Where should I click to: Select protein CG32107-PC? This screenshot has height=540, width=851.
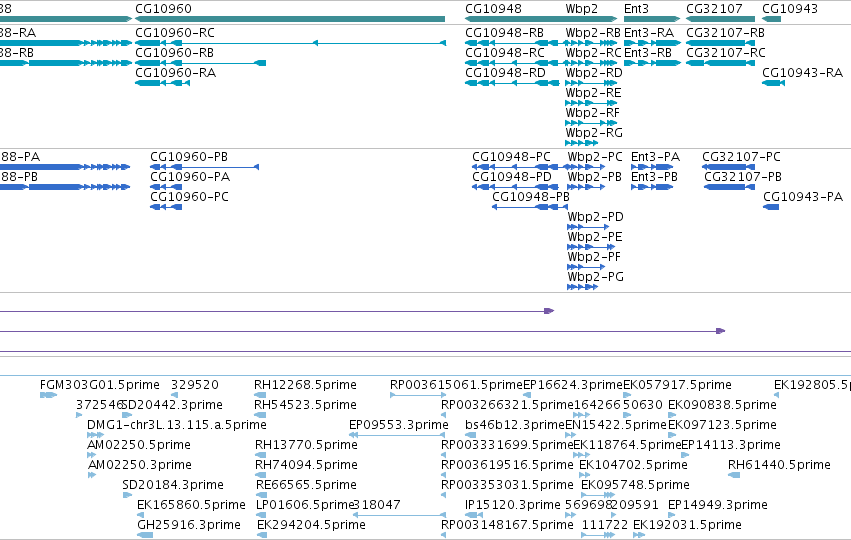(741, 157)
